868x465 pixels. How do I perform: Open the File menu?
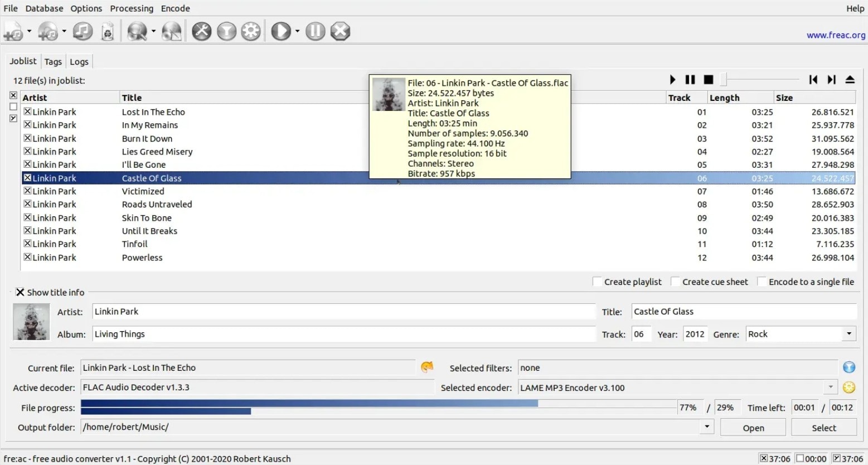point(11,8)
